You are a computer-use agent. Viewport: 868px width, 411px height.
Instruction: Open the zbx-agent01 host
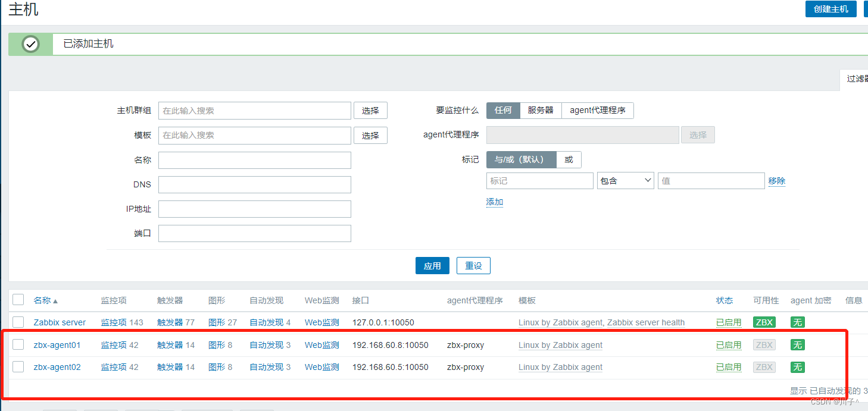click(x=57, y=345)
